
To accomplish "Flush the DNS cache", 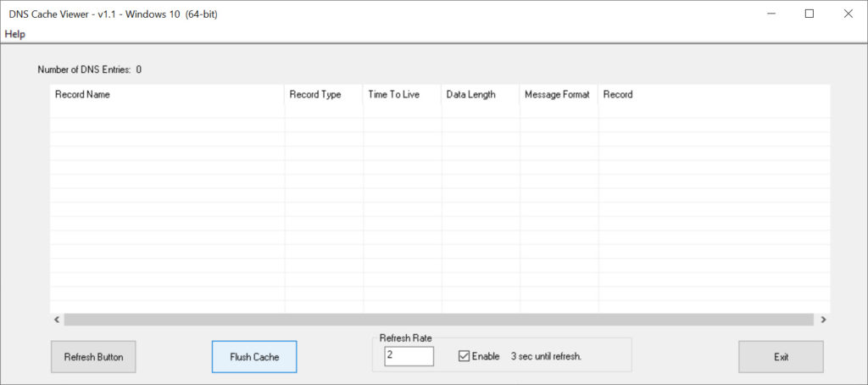I will 254,357.
